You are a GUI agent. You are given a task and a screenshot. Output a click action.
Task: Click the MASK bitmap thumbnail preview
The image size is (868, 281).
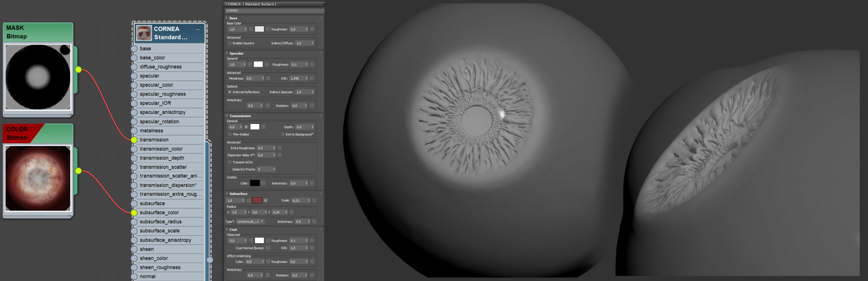click(x=38, y=77)
